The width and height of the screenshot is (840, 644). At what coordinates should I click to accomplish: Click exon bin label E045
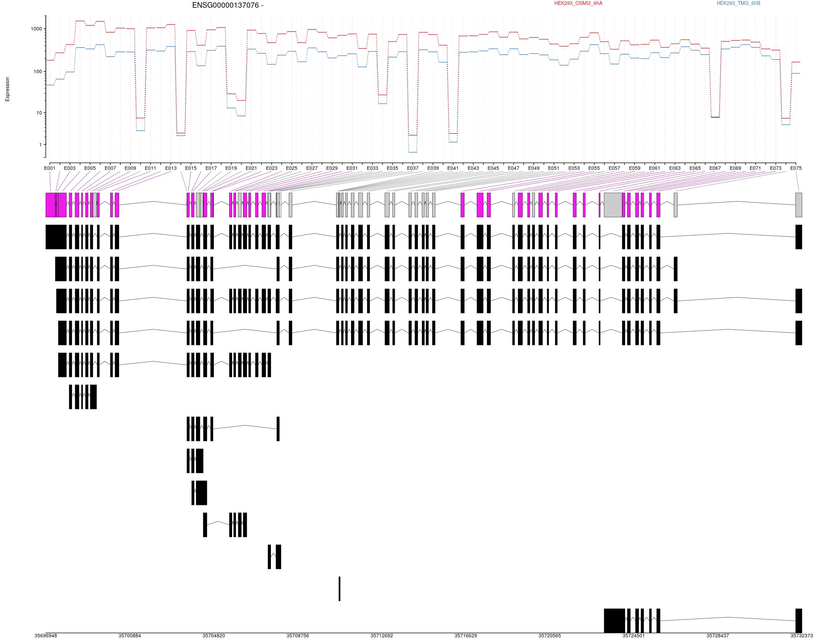tap(493, 168)
